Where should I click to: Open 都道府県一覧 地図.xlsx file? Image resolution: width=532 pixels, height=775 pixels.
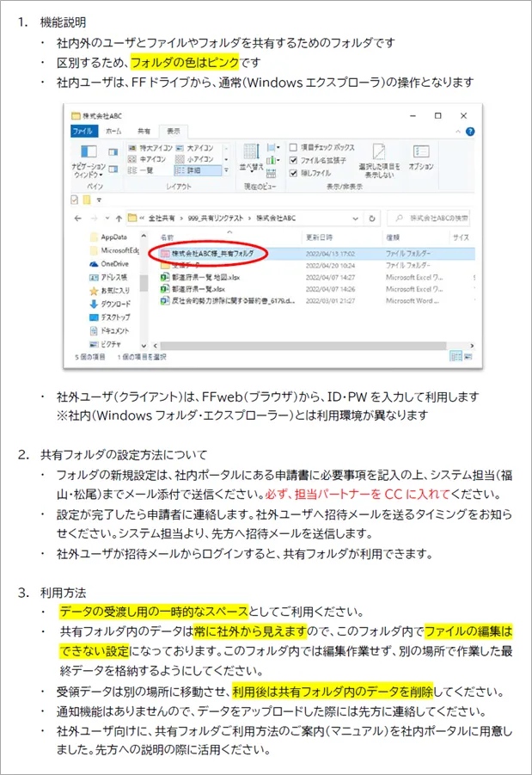(200, 277)
